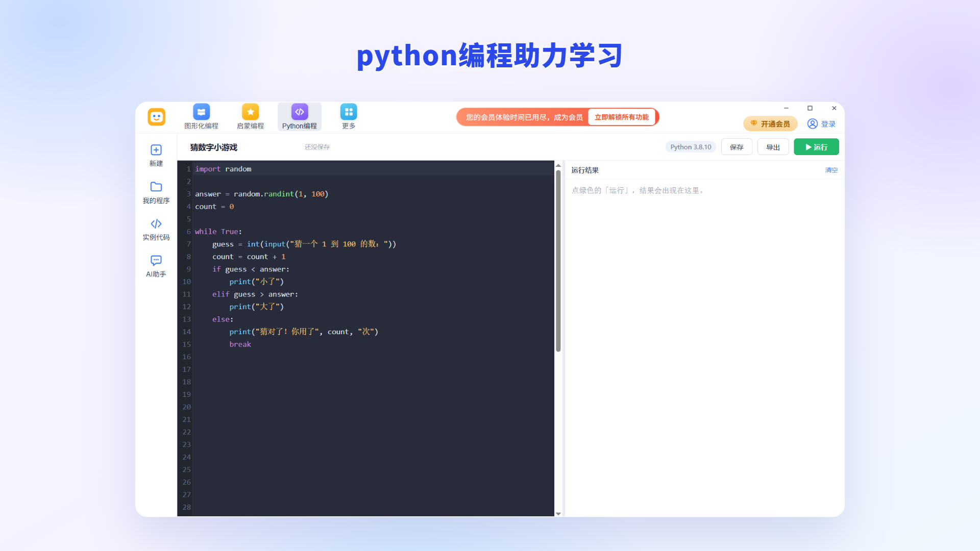This screenshot has height=551, width=980.
Task: Click 'count = 0' on line 4
Action: [x=214, y=207]
